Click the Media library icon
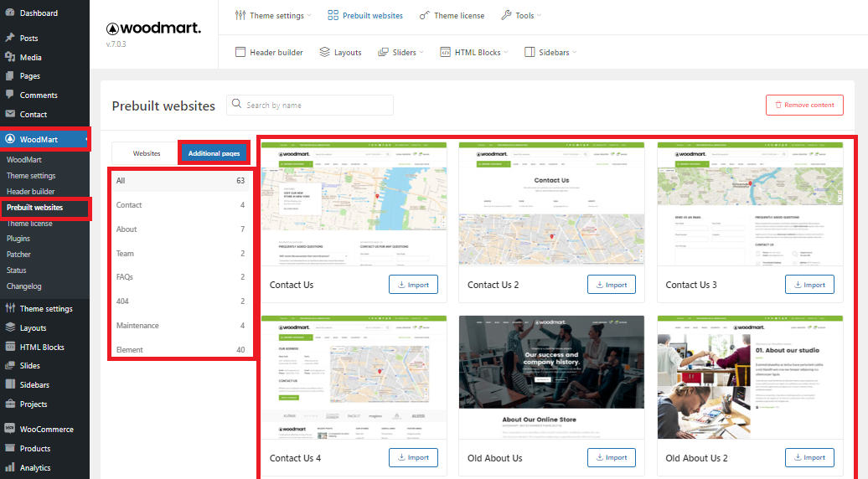 [x=10, y=57]
